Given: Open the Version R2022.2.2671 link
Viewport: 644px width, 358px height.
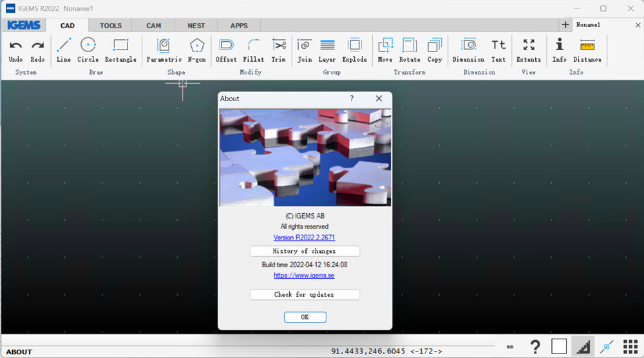Looking at the screenshot, I should [x=305, y=238].
